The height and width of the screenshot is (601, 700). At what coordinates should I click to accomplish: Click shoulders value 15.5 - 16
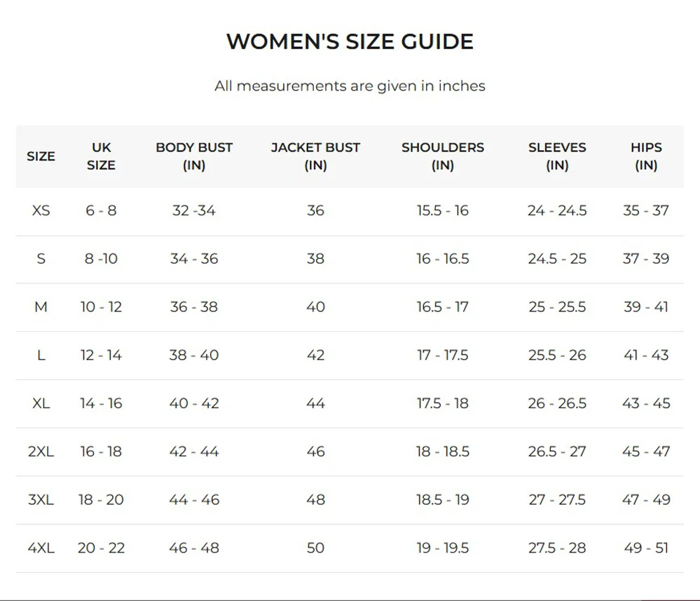tap(442, 210)
